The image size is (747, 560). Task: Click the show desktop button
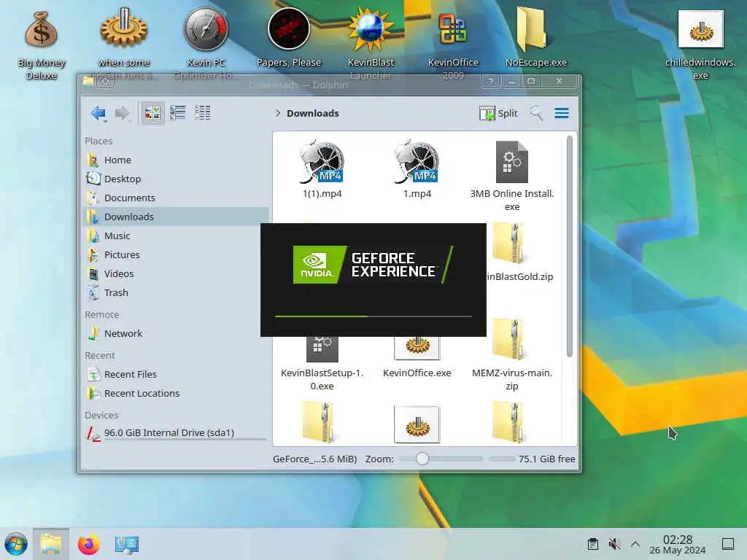(727, 544)
